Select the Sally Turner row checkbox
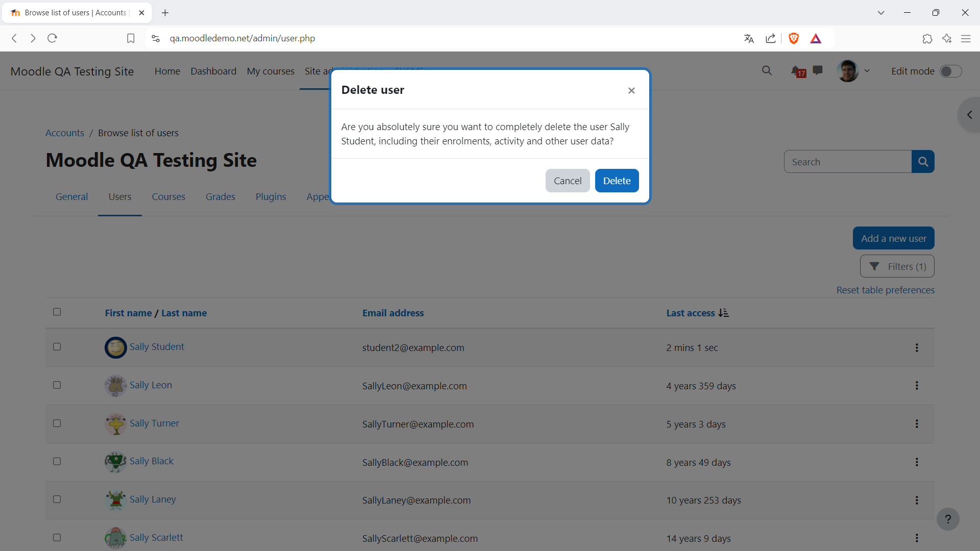Viewport: 980px width, 551px height. click(x=57, y=423)
